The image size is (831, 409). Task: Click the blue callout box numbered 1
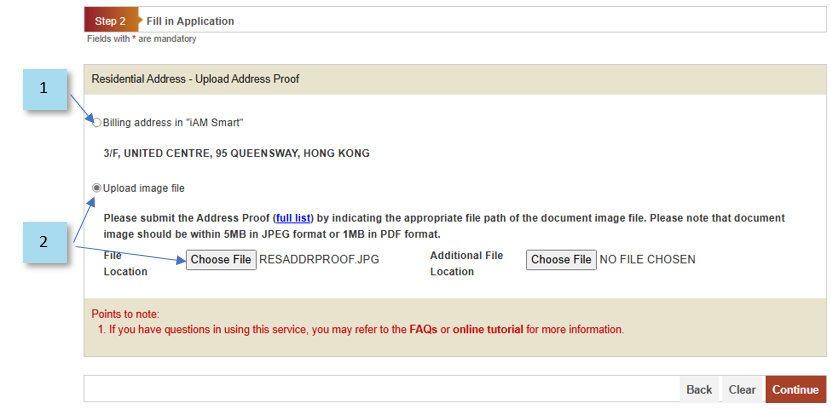point(44,89)
